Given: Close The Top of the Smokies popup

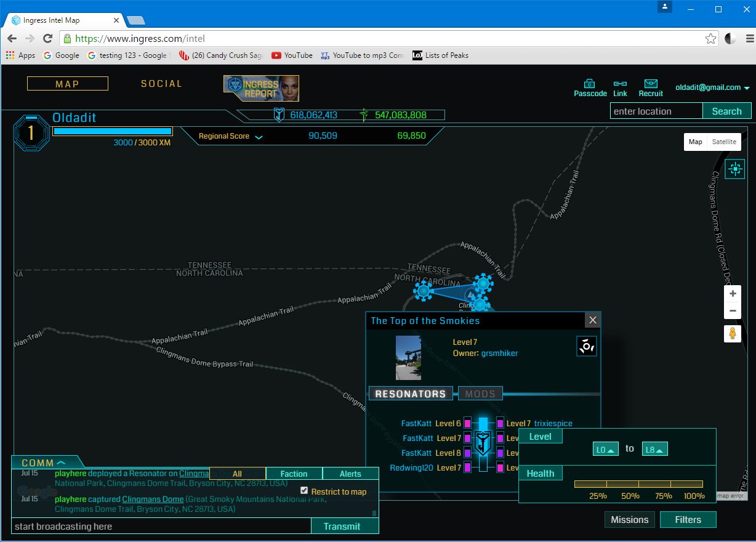Looking at the screenshot, I should [x=592, y=320].
